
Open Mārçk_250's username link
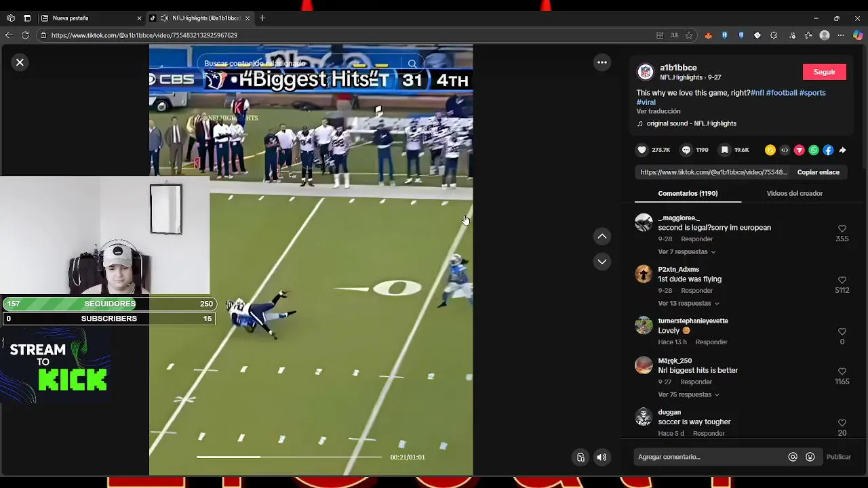(675, 361)
